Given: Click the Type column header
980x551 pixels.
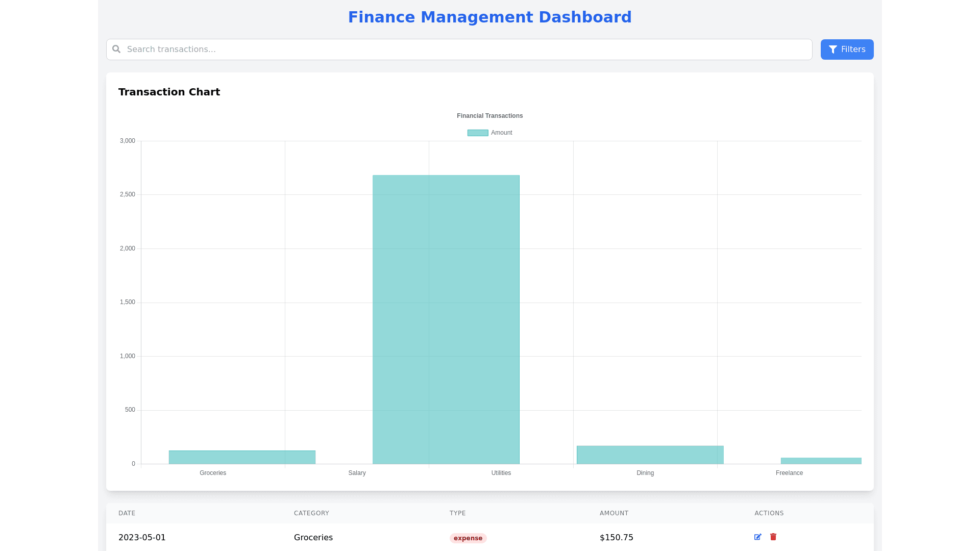Looking at the screenshot, I should pyautogui.click(x=457, y=513).
